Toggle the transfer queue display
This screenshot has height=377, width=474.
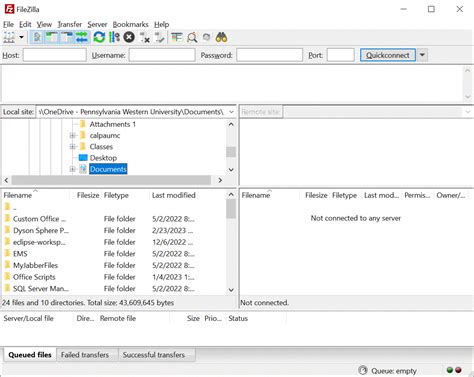coord(82,37)
